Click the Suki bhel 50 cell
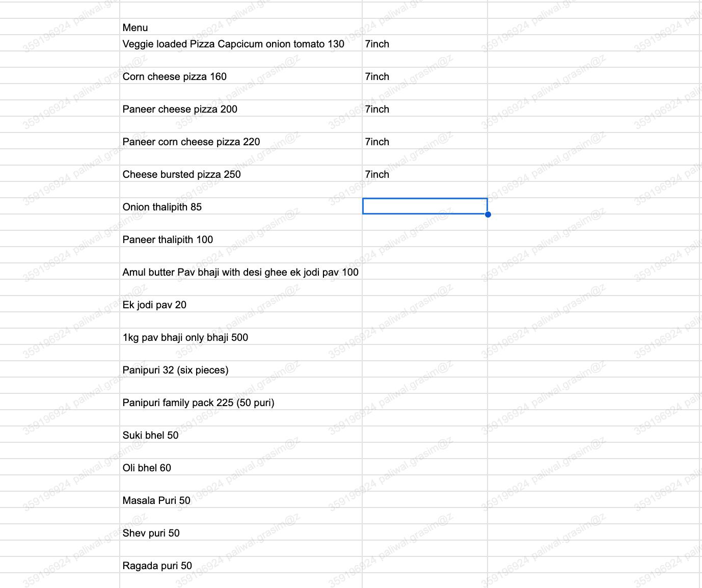The width and height of the screenshot is (702, 588). (x=241, y=435)
